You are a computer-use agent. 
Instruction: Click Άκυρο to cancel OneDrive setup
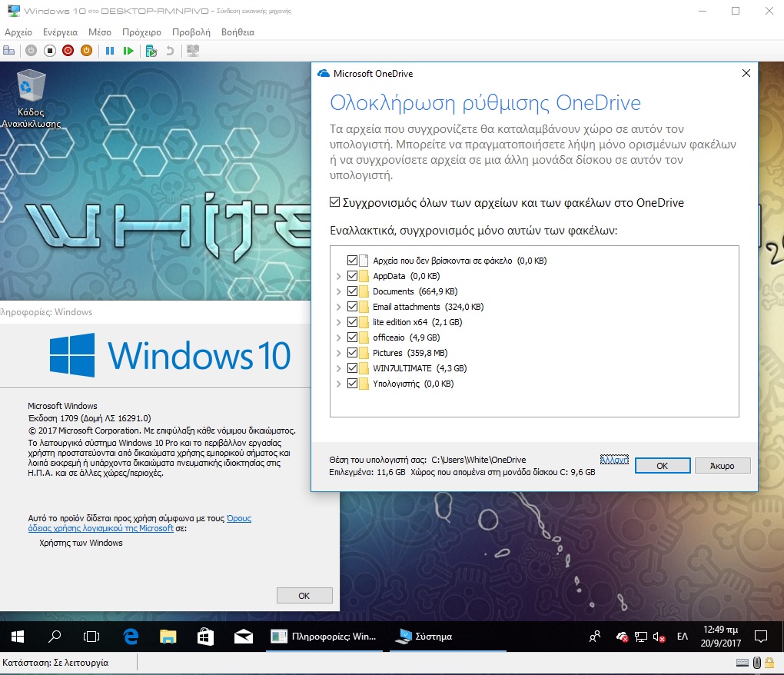722,465
